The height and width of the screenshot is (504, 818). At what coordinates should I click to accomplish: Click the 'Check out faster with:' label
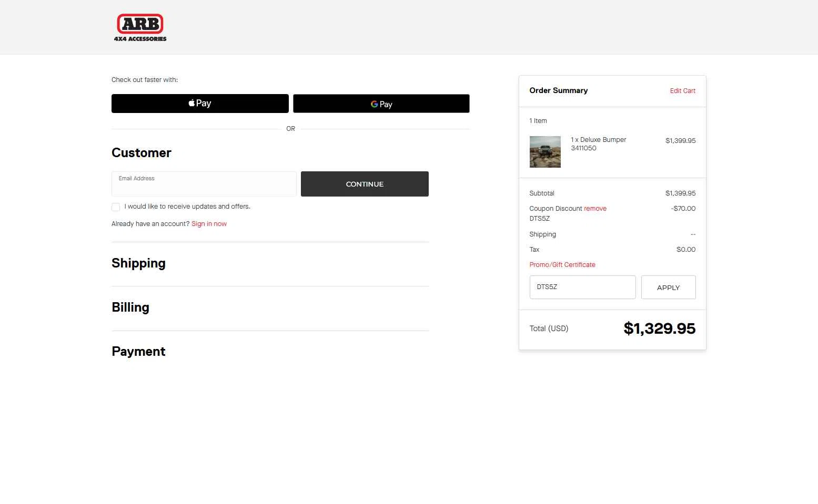tap(145, 80)
